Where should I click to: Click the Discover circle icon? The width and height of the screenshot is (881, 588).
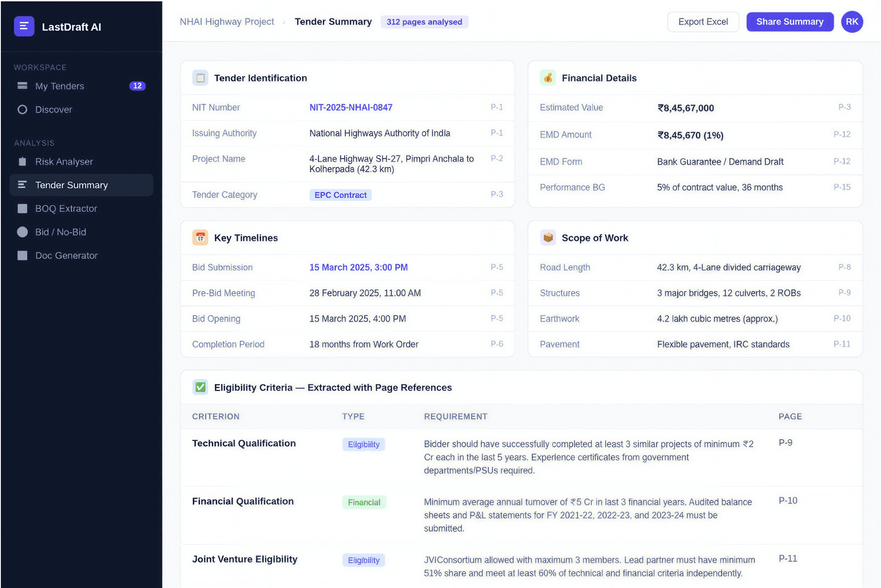tap(22, 110)
